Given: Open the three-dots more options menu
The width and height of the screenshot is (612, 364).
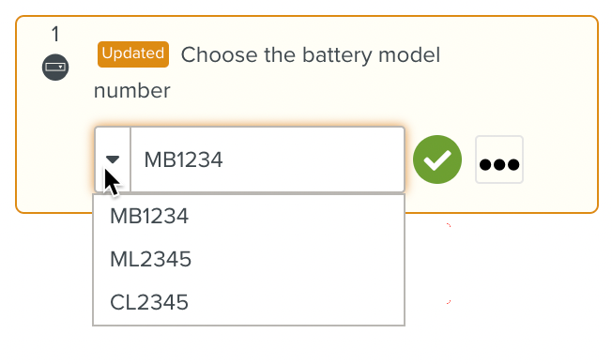Looking at the screenshot, I should pos(499,159).
